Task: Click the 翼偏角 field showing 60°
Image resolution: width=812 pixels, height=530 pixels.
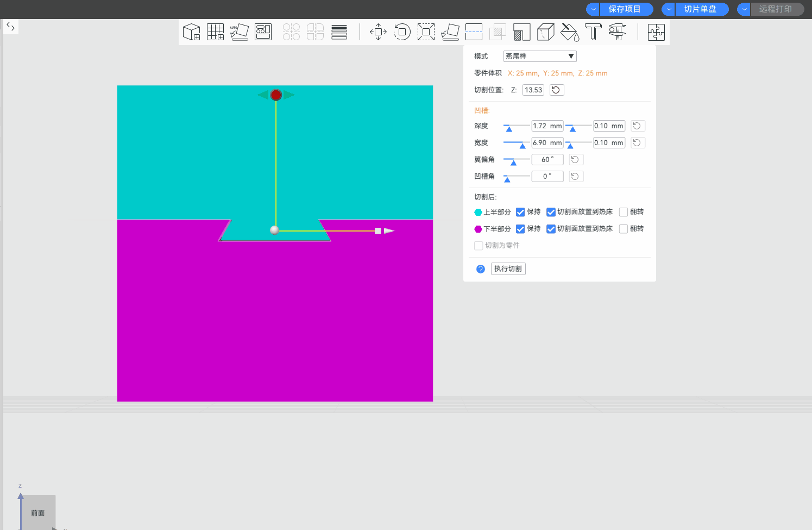Action: pyautogui.click(x=547, y=159)
